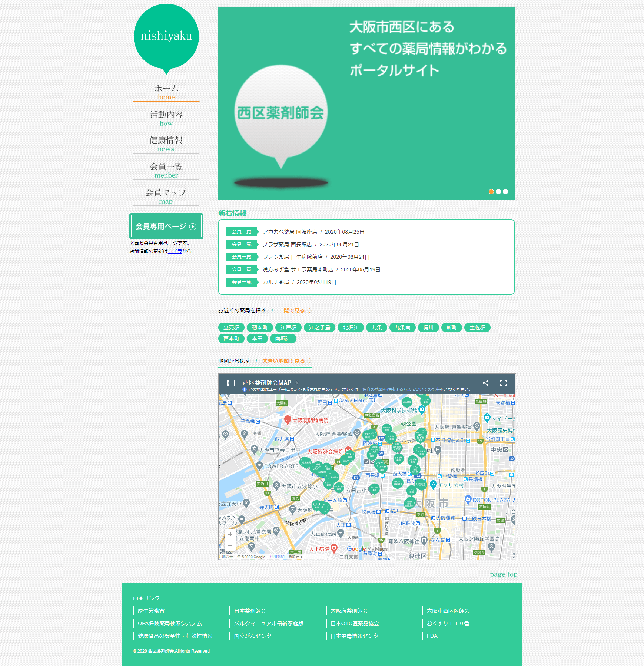This screenshot has width=644, height=666.
Task: Star the 西区薬剤師会MAP map
Action: point(297,383)
